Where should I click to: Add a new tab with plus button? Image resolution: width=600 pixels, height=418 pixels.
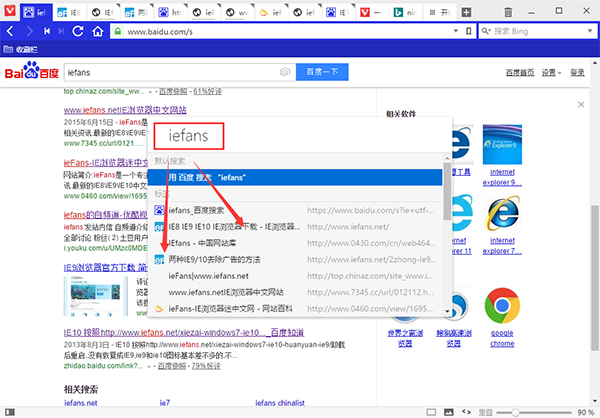click(x=466, y=12)
